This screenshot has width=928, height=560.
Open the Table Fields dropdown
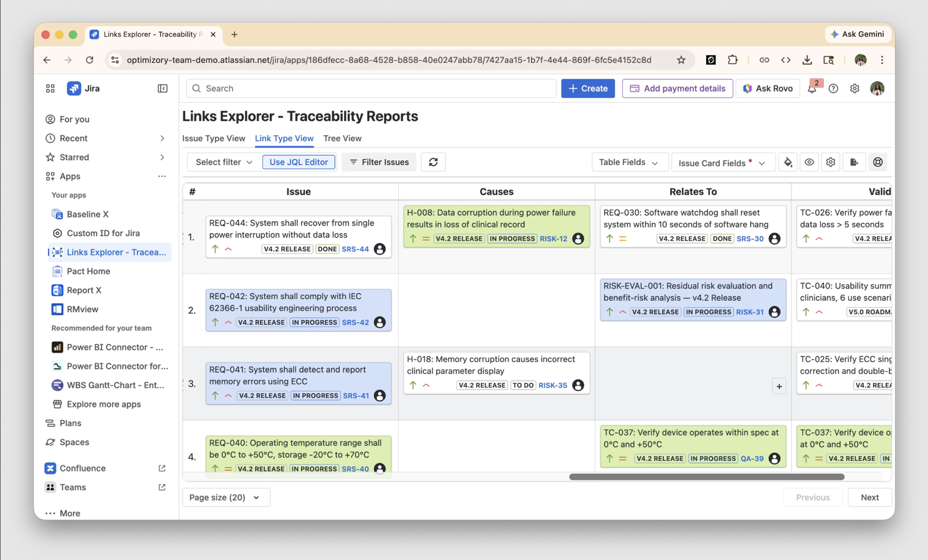pyautogui.click(x=629, y=163)
